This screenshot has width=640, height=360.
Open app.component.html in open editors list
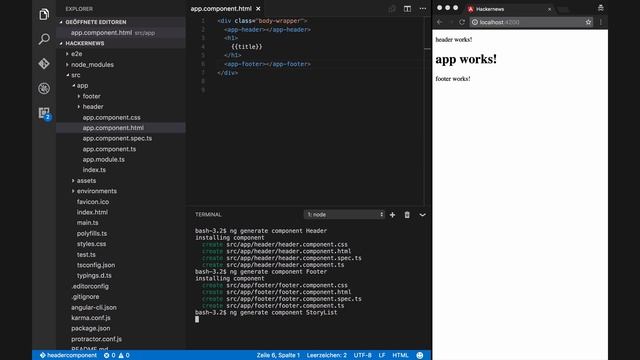tap(121, 33)
